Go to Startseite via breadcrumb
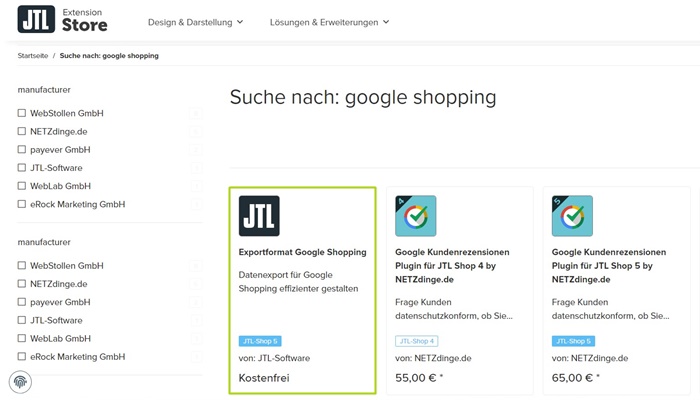The height and width of the screenshot is (400, 700). (x=33, y=56)
